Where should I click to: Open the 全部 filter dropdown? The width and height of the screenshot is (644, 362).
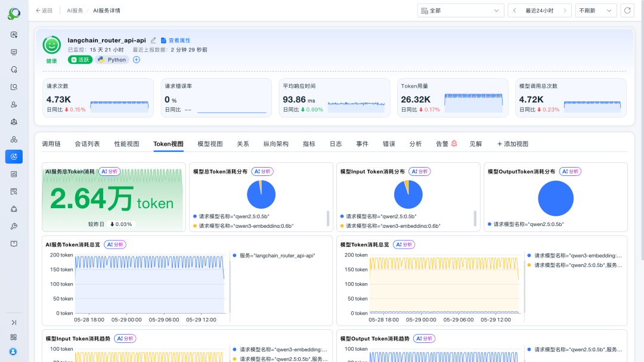[x=460, y=11]
